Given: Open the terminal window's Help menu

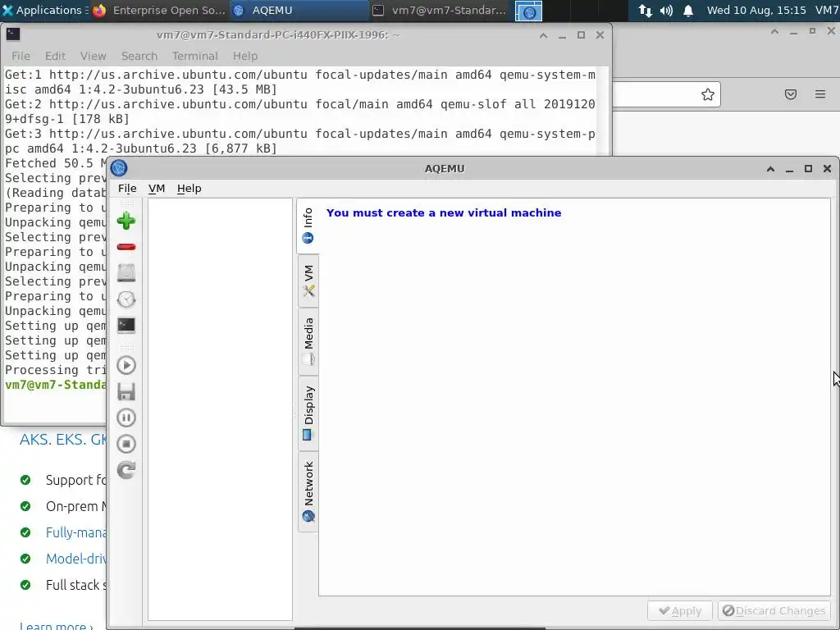Looking at the screenshot, I should pyautogui.click(x=244, y=56).
